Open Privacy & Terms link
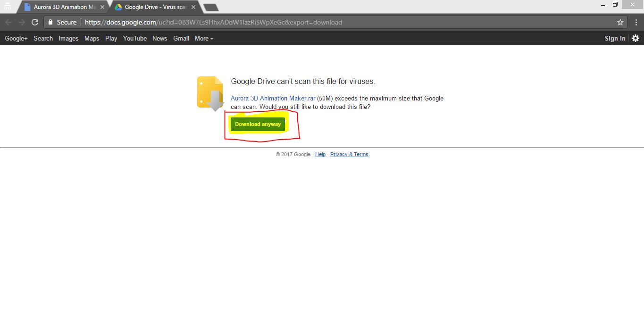Image resolution: width=644 pixels, height=333 pixels. [x=349, y=154]
